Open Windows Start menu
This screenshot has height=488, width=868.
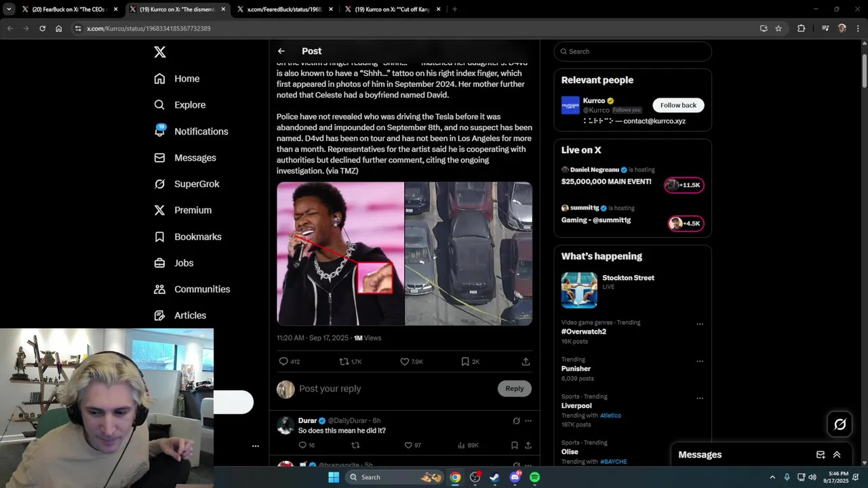coord(333,477)
